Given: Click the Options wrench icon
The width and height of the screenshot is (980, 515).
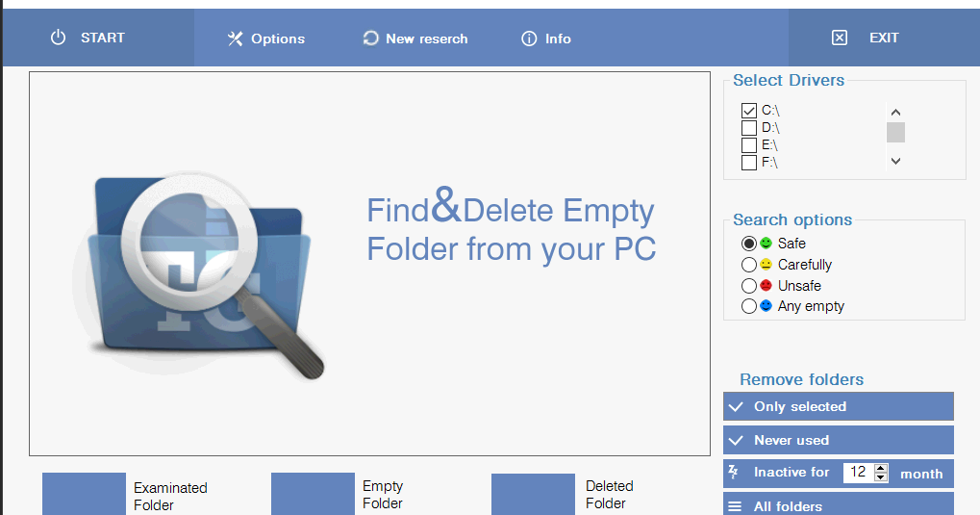Looking at the screenshot, I should point(235,39).
